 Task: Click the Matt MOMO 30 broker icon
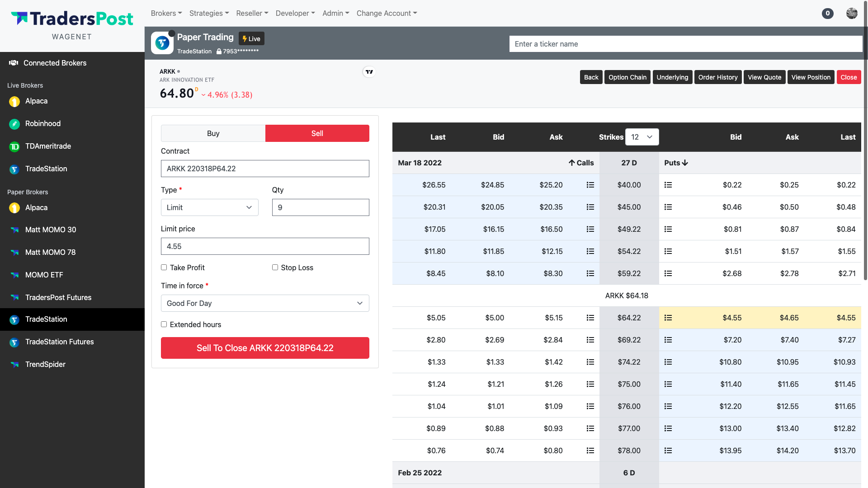(x=14, y=230)
